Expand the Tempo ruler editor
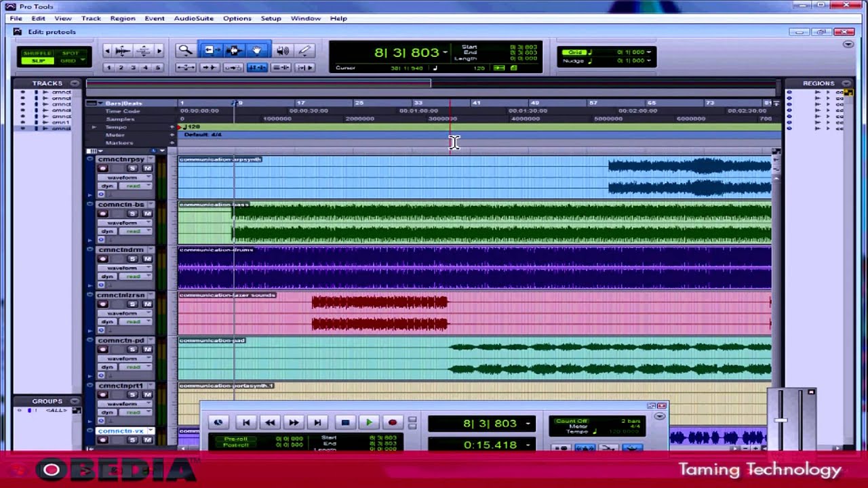This screenshot has width=868, height=488. 94,127
